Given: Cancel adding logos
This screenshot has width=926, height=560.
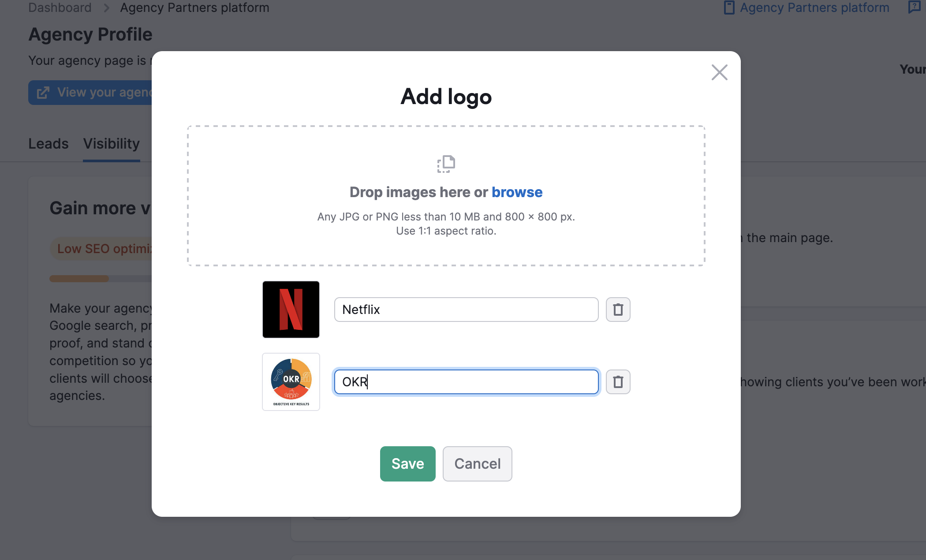Looking at the screenshot, I should click(477, 464).
